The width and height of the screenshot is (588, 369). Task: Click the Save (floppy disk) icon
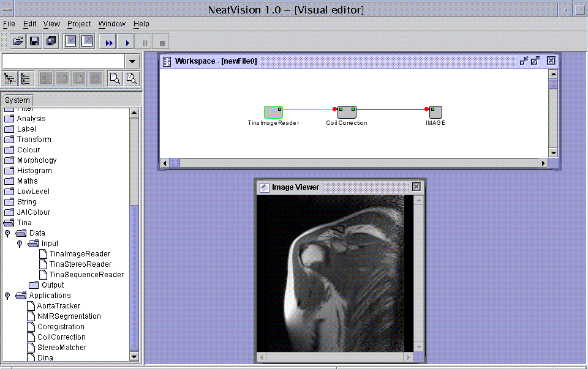(x=34, y=42)
